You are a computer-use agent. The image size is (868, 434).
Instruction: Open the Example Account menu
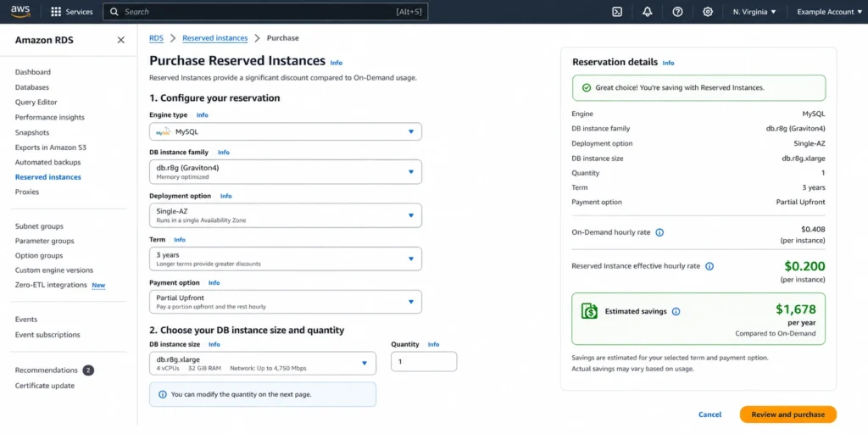tap(829, 12)
